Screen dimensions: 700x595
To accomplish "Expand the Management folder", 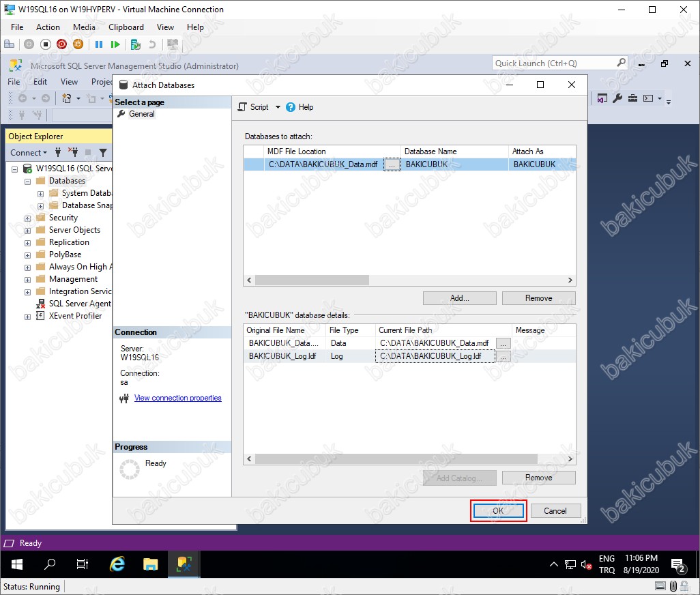I will click(28, 280).
